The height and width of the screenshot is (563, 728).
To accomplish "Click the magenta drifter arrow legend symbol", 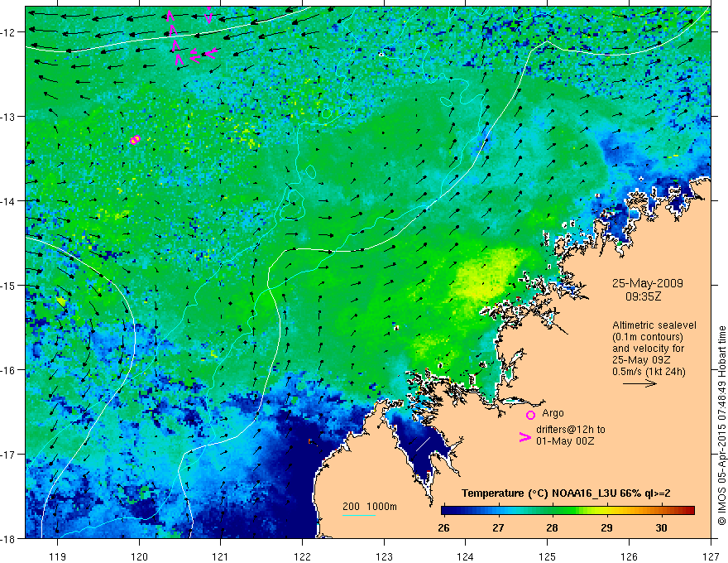I will coord(524,437).
